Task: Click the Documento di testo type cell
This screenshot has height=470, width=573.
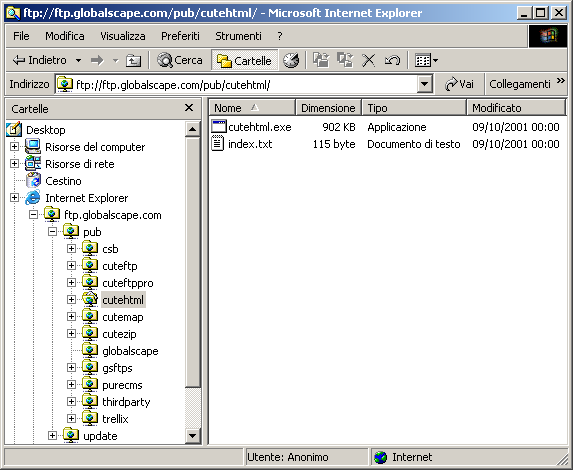Action: [x=414, y=144]
